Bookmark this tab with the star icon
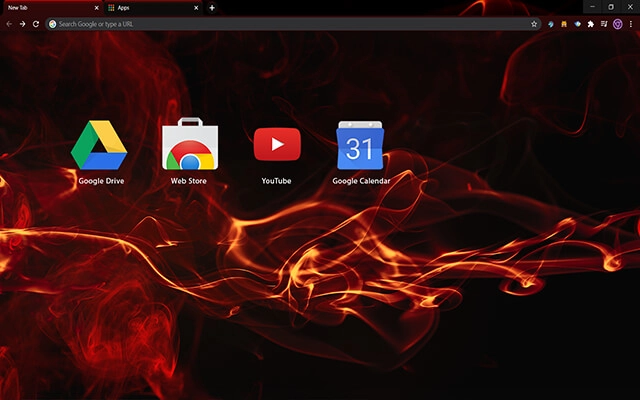This screenshot has height=400, width=640. click(x=534, y=24)
